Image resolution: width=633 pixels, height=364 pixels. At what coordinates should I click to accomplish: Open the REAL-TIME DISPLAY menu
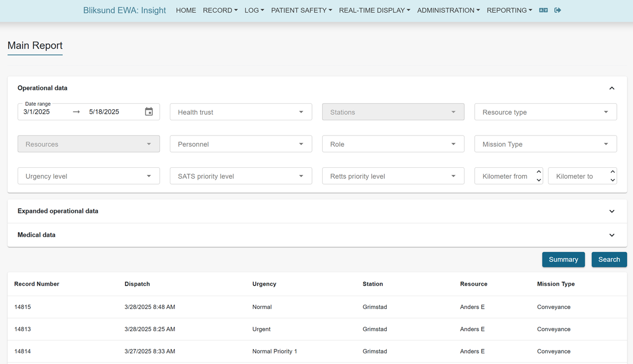coord(375,10)
